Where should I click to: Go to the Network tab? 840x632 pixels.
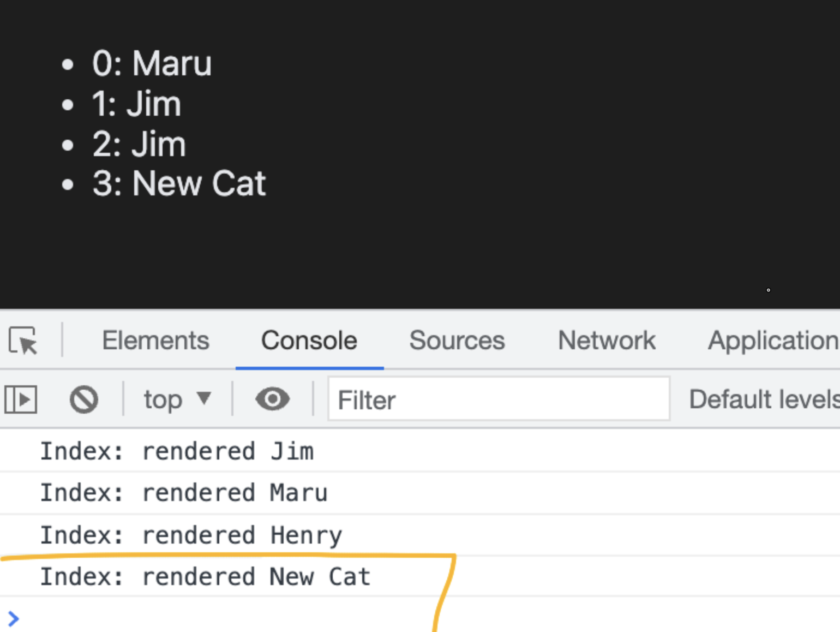607,341
